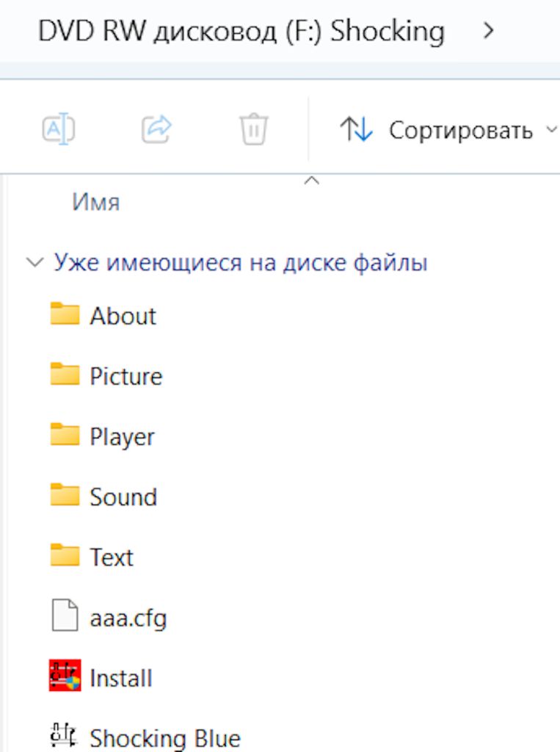Select the Уже имеющиеся на диске файлы group title
The image size is (560, 752).
pyautogui.click(x=240, y=262)
